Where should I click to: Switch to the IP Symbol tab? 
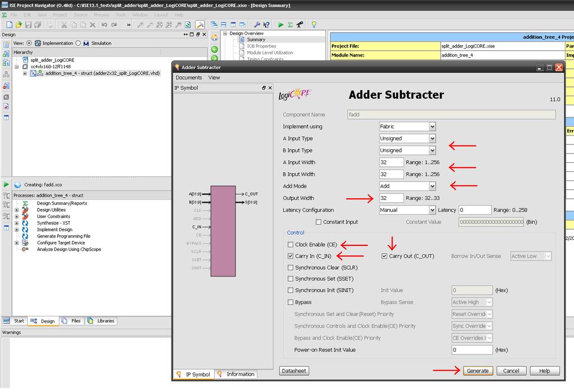pyautogui.click(x=193, y=375)
